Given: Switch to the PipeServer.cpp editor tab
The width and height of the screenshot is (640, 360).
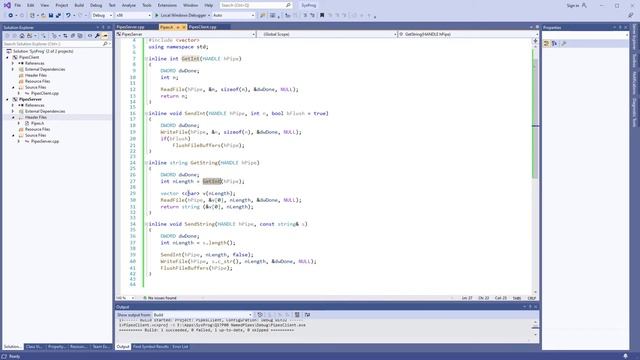Looking at the screenshot, I should (131, 27).
